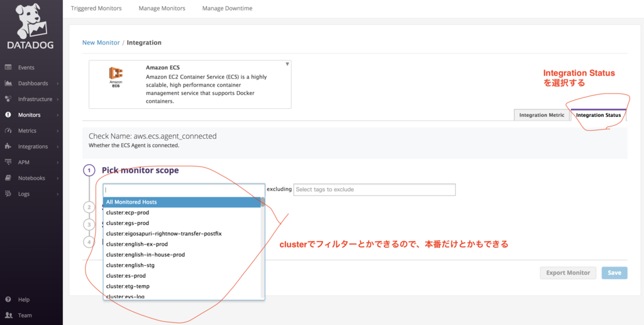Pick cluster:eigosapuri-rightnow-transfer-postfix option
This screenshot has height=325, width=644.
pos(182,233)
